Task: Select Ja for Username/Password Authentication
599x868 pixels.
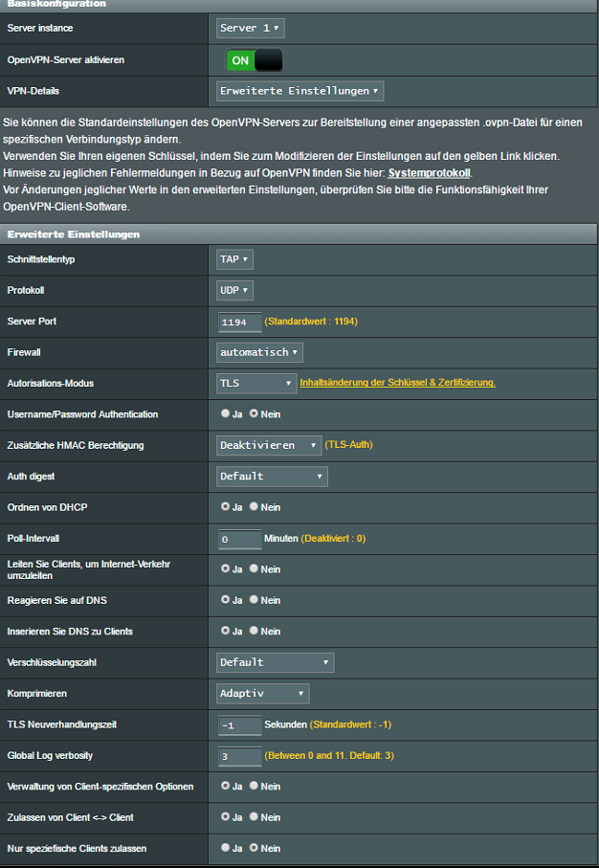Action: coord(226,414)
